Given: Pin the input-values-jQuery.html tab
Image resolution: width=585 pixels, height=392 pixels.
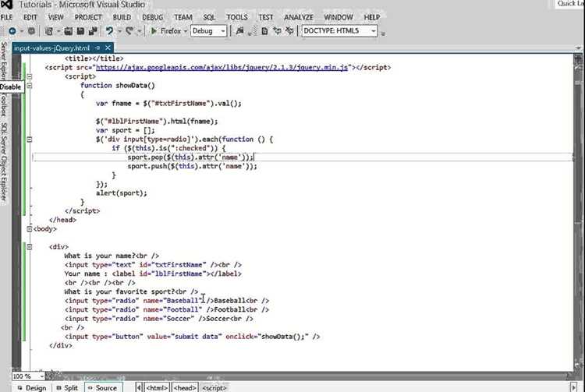Looking at the screenshot, I should 97,48.
